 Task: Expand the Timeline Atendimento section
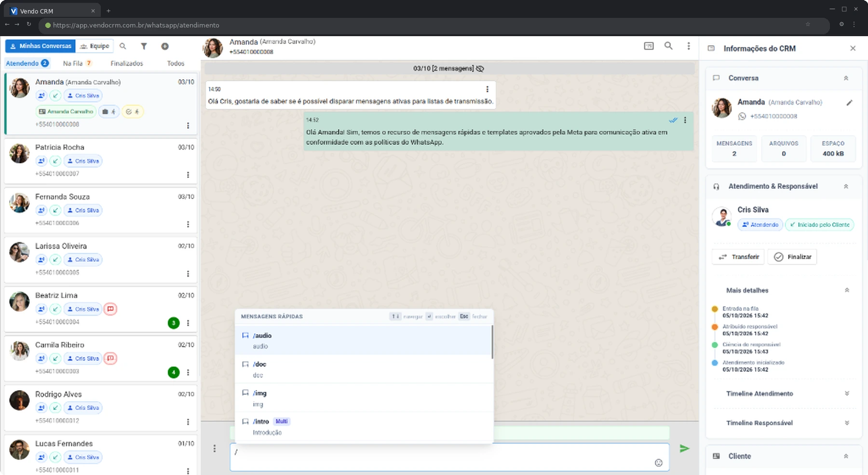(x=847, y=394)
